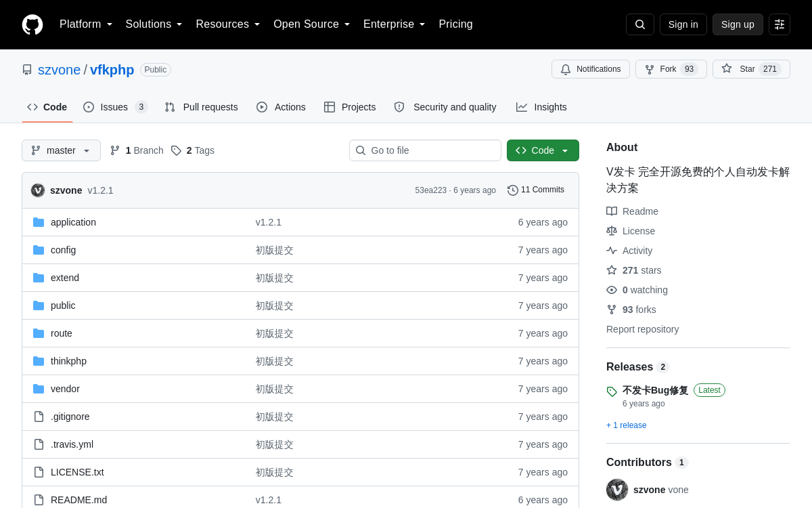Click the Sign up button
The height and width of the screenshot is (508, 812).
tap(738, 24)
